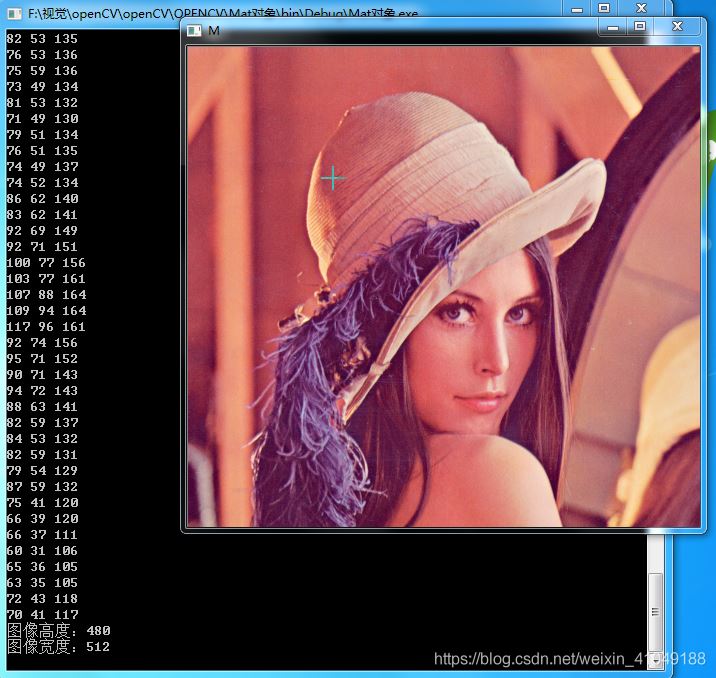The width and height of the screenshot is (716, 678).
Task: Click the pixel row '109 94 164'
Action: 46,310
